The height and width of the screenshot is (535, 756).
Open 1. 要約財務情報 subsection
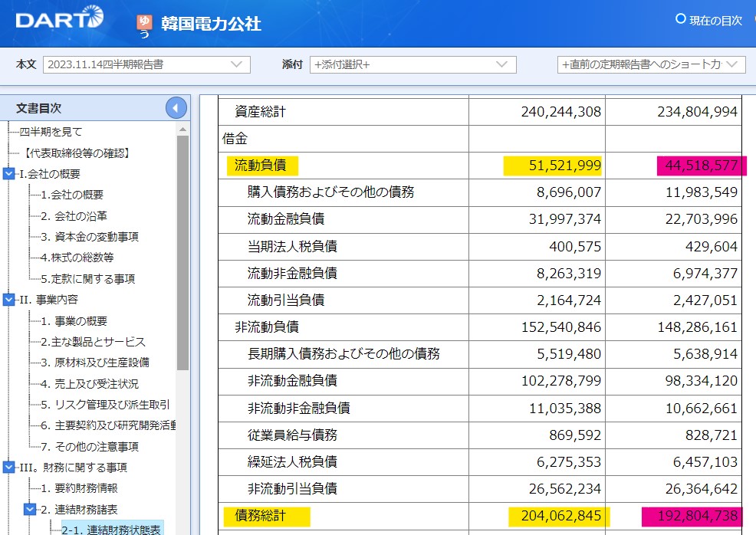(x=79, y=488)
